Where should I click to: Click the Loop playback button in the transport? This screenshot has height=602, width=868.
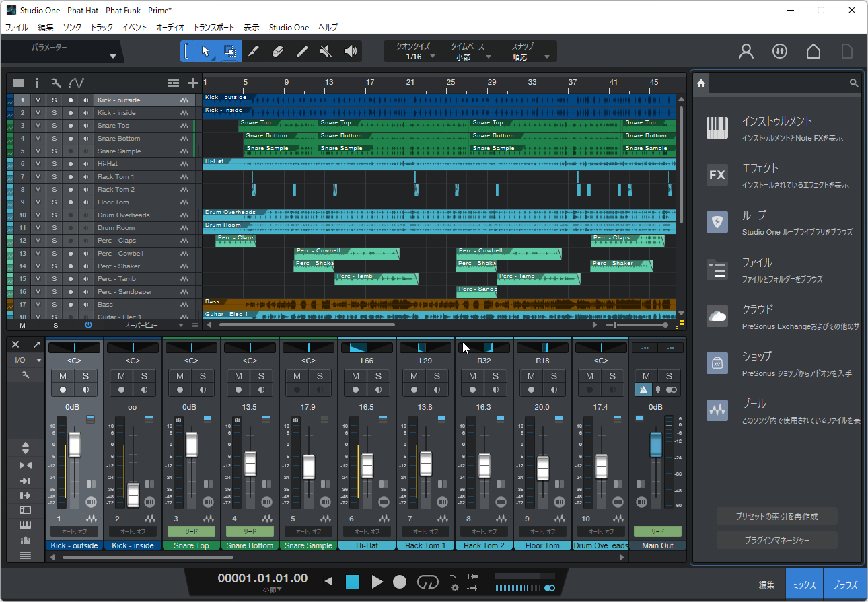[428, 582]
